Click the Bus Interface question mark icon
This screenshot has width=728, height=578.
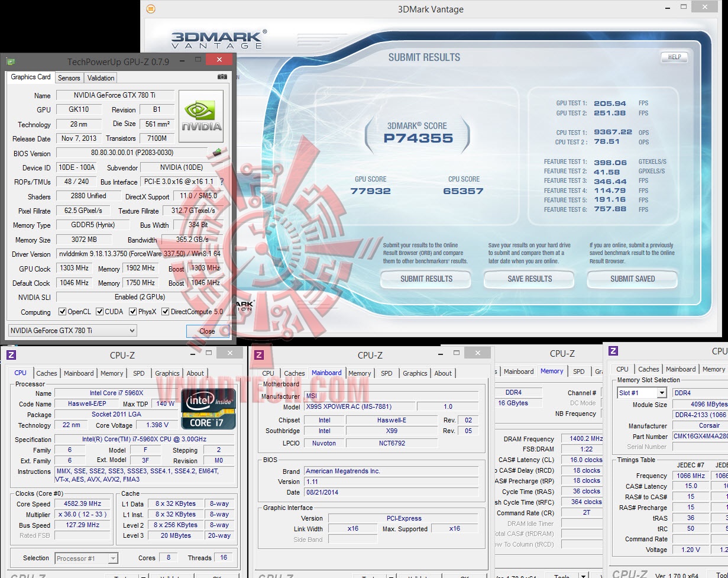222,182
